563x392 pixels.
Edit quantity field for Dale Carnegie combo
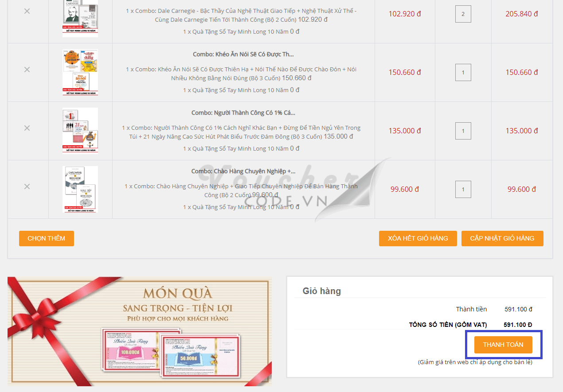pyautogui.click(x=463, y=14)
